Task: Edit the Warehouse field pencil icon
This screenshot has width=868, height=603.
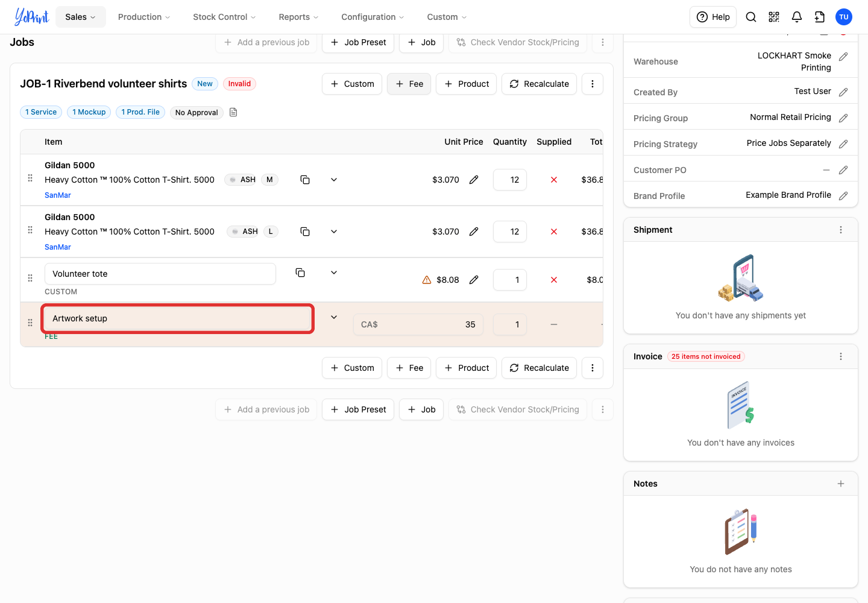Action: coord(843,57)
